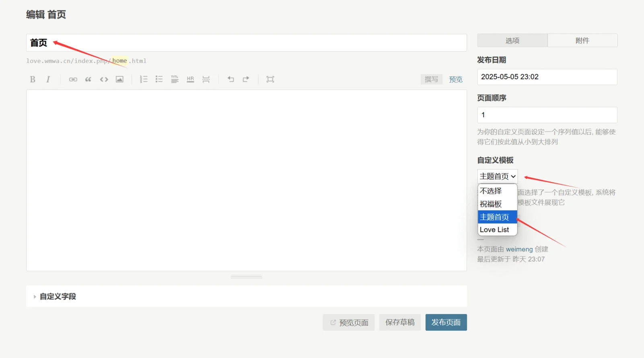Viewport: 644px width, 358px height.
Task: Choose Love List from template list
Action: pyautogui.click(x=497, y=230)
